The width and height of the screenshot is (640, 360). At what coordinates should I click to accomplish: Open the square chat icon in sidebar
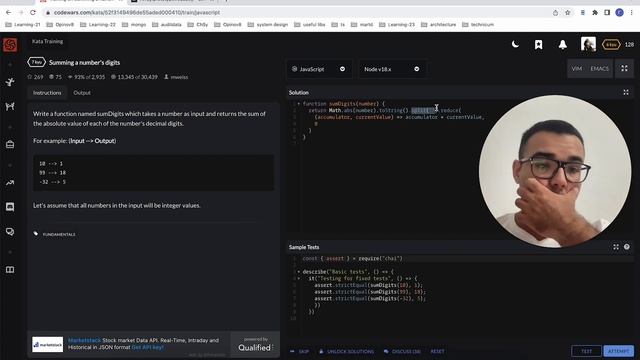tap(10, 207)
